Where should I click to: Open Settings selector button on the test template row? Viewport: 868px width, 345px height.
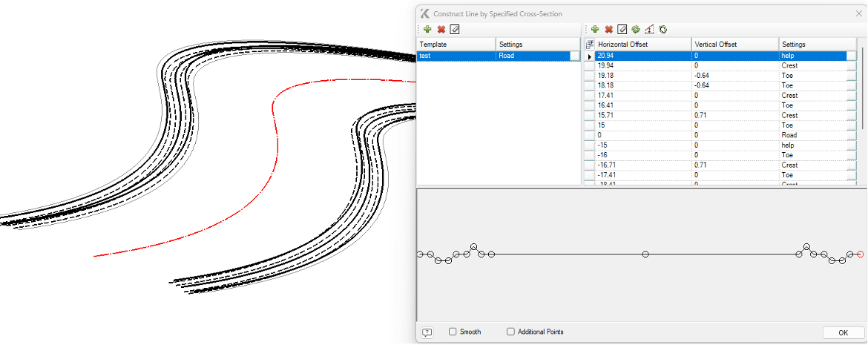pos(575,56)
